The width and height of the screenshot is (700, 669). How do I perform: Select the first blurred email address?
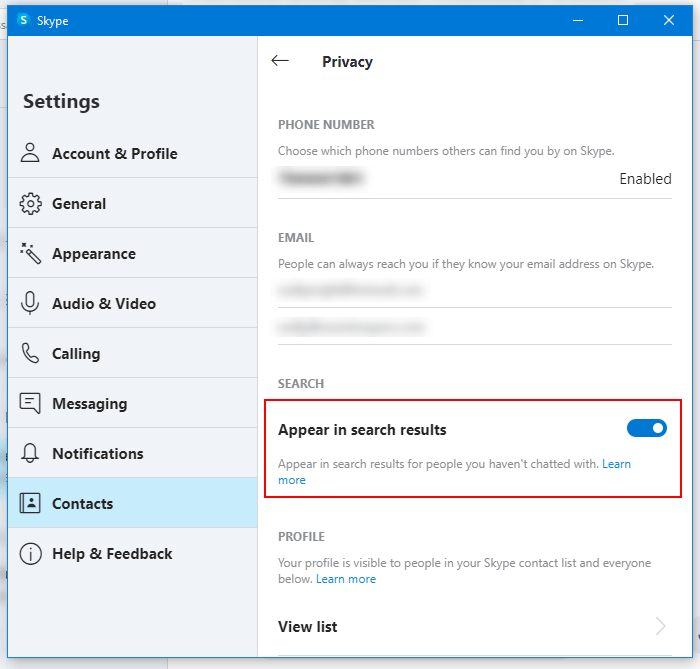(350, 291)
